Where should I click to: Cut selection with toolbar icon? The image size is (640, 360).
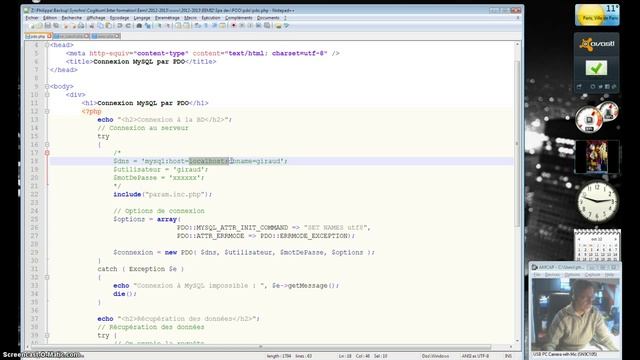(x=91, y=26)
